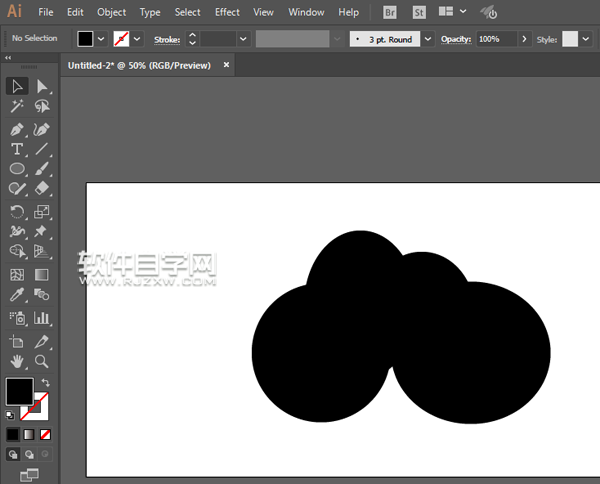Image resolution: width=600 pixels, height=484 pixels.
Task: Select the Hand tool
Action: tap(18, 361)
